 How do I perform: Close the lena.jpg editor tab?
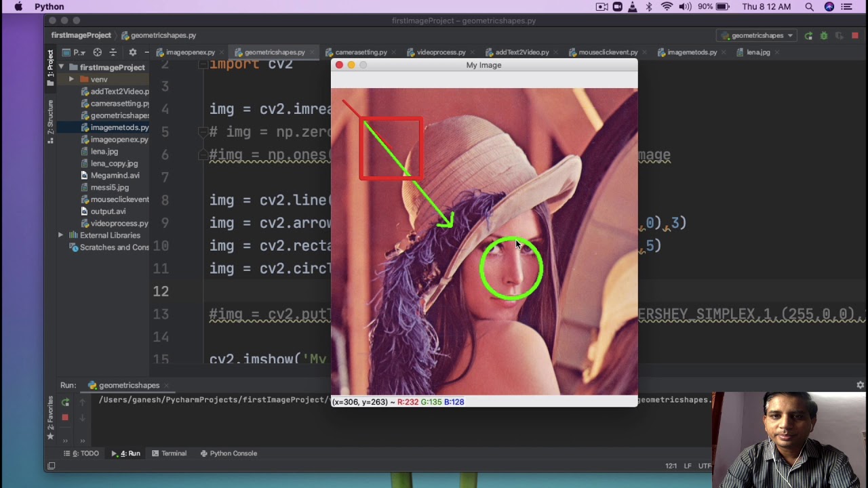pos(776,52)
